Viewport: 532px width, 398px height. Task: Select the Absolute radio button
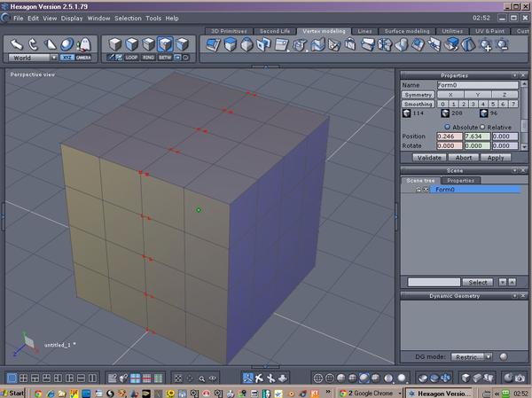pos(448,127)
